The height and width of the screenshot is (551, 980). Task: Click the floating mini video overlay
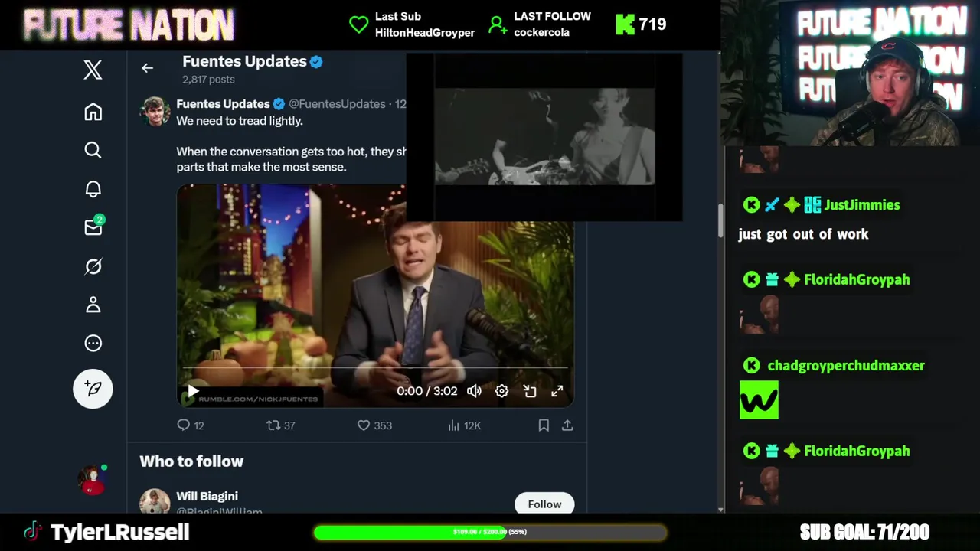click(x=544, y=137)
